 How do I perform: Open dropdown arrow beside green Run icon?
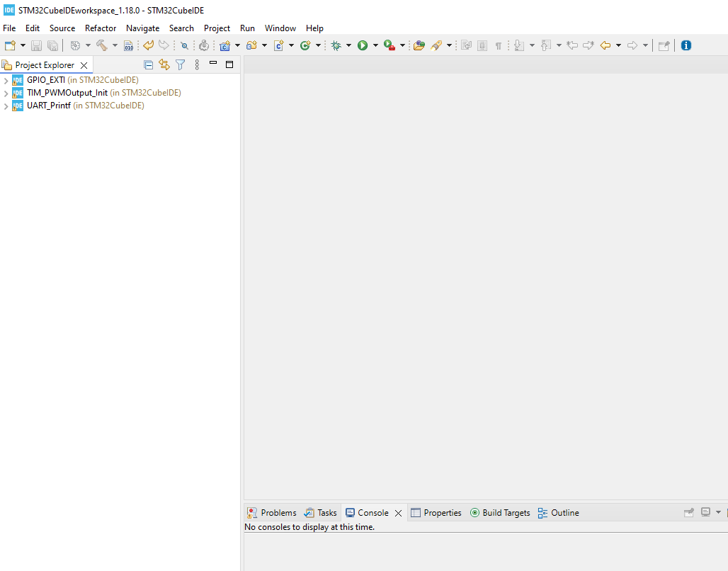coord(375,45)
